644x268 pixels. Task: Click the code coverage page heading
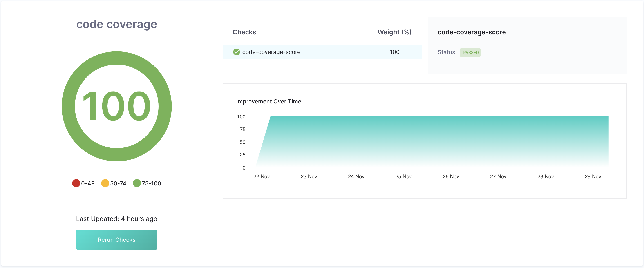(x=116, y=24)
